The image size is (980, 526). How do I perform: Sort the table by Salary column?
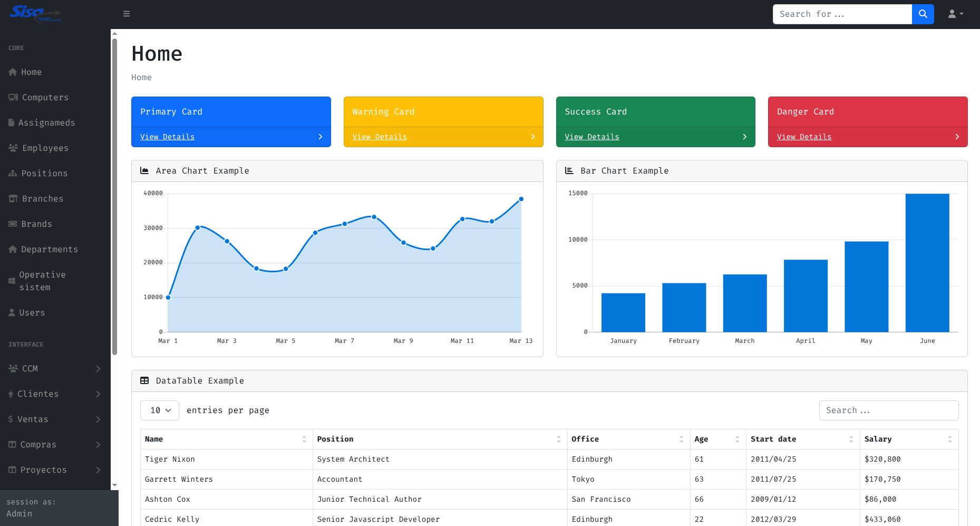(x=909, y=439)
